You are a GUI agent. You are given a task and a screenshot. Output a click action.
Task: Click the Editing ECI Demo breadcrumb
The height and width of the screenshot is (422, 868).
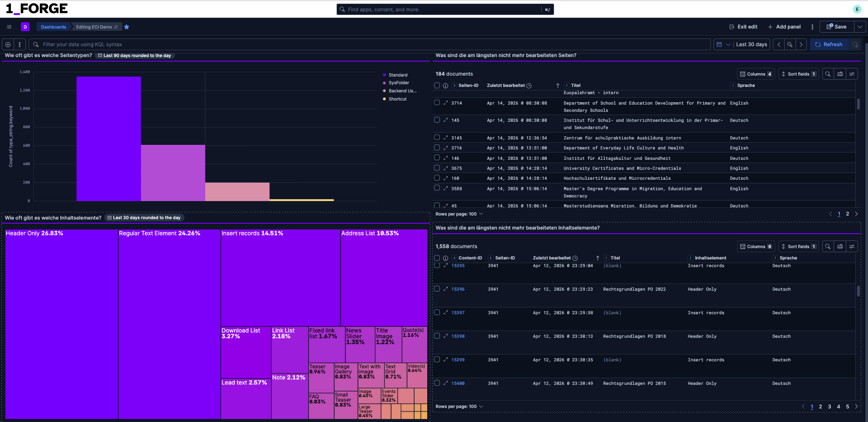(x=96, y=27)
